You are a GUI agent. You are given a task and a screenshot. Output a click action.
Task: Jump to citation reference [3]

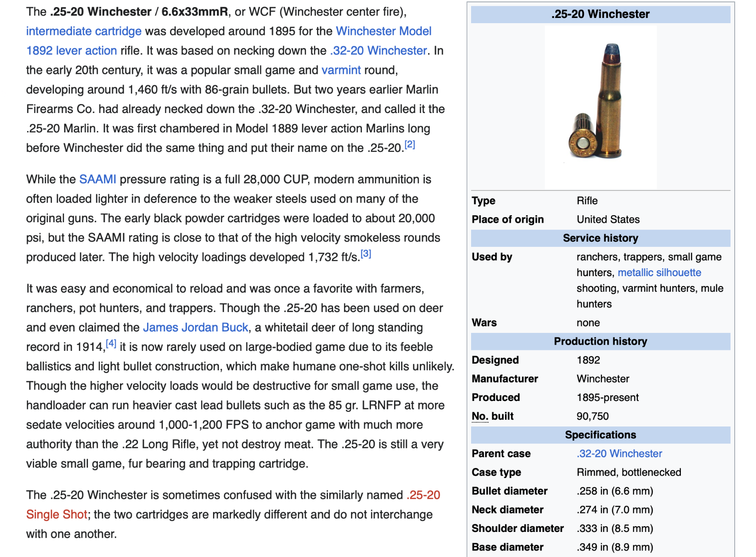coord(366,254)
